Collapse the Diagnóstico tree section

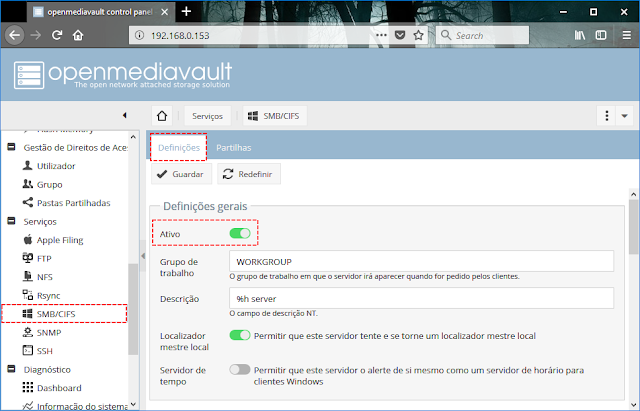[x=11, y=369]
